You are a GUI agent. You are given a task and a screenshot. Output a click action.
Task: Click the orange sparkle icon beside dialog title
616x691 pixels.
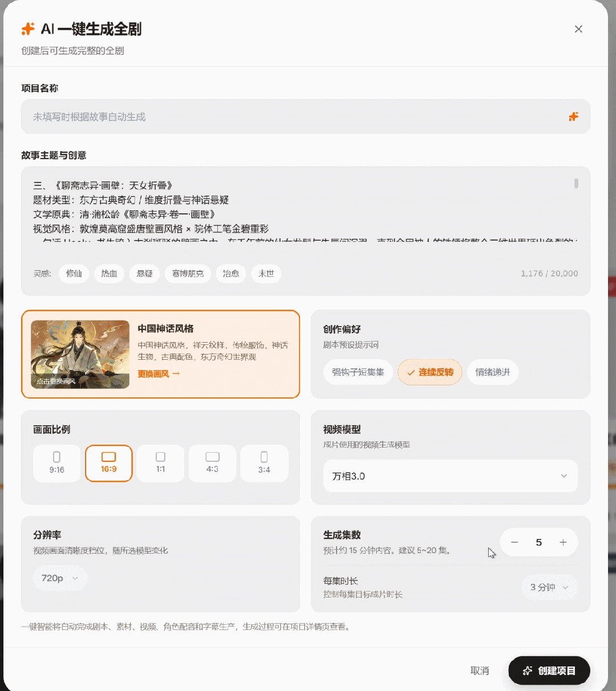28,29
